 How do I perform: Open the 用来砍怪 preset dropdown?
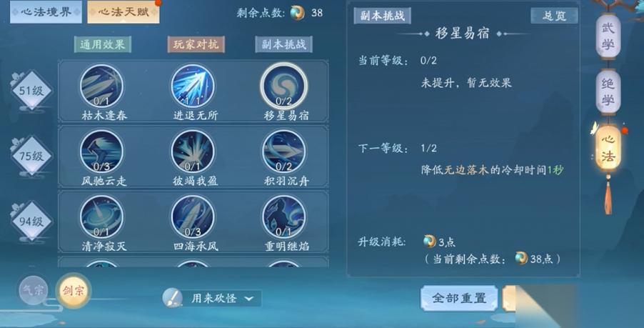pos(212,299)
